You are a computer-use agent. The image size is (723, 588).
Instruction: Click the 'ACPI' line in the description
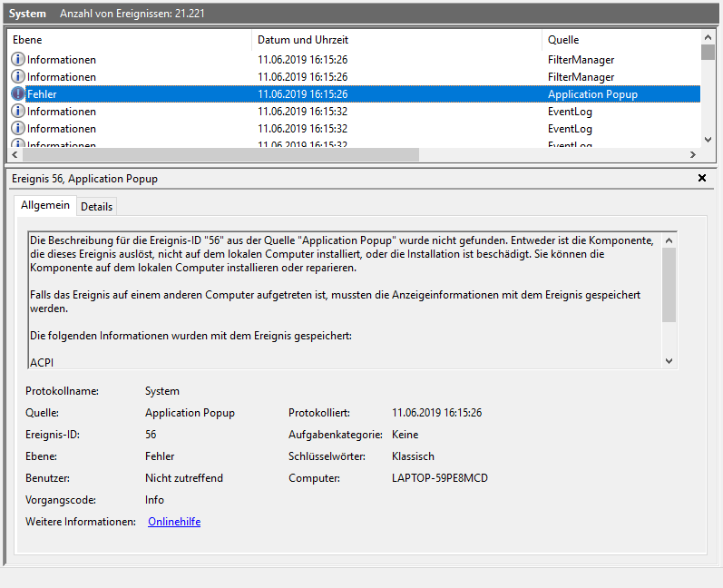tap(42, 362)
